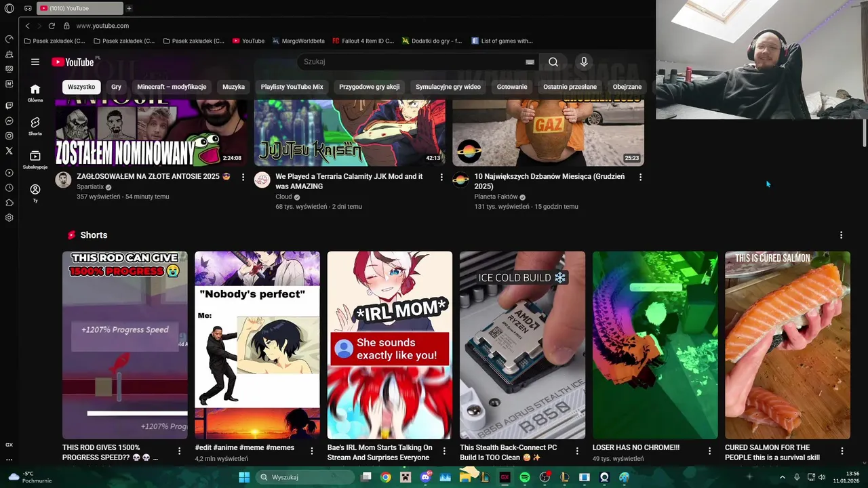Image resolution: width=868 pixels, height=488 pixels.
Task: Toggle the YouTube hamburger guide menu
Action: point(35,62)
